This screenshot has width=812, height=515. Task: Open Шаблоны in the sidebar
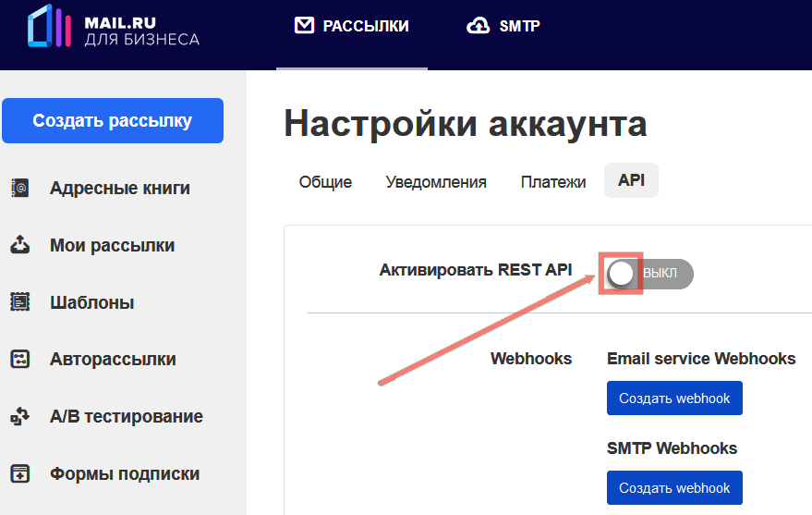(x=91, y=302)
